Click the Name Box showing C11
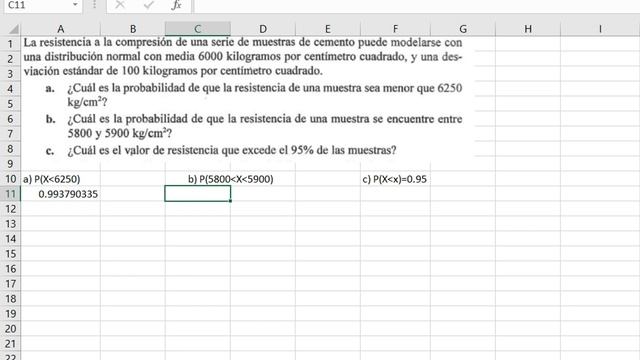Viewport: 640px width, 360px height. (36, 5)
